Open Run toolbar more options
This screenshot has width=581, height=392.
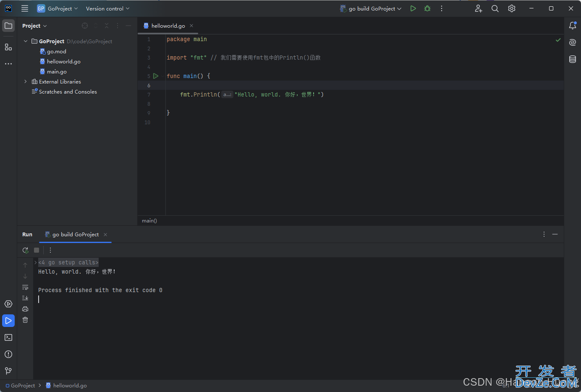tap(50, 250)
